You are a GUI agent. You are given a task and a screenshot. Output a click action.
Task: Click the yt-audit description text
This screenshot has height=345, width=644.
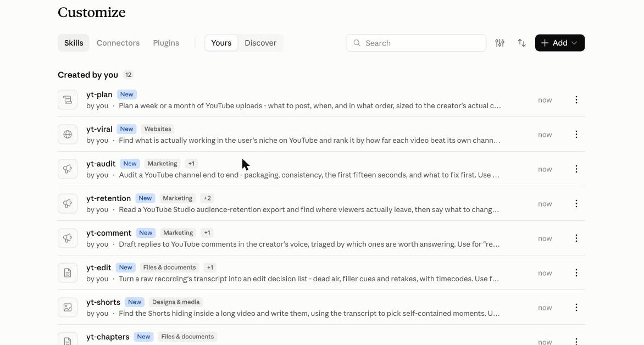pyautogui.click(x=309, y=175)
